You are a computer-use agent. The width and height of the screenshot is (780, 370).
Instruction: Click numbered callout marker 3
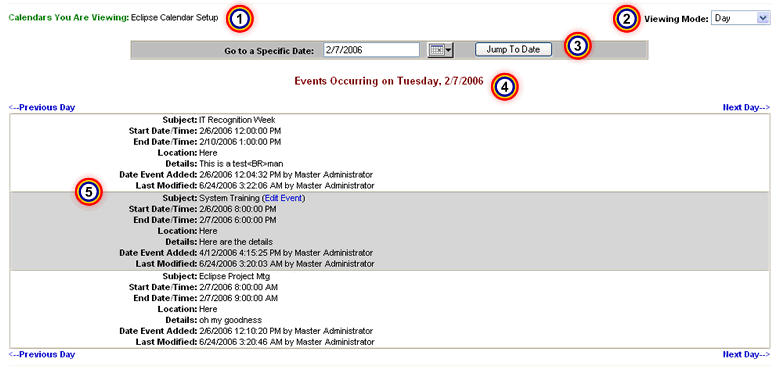[577, 47]
